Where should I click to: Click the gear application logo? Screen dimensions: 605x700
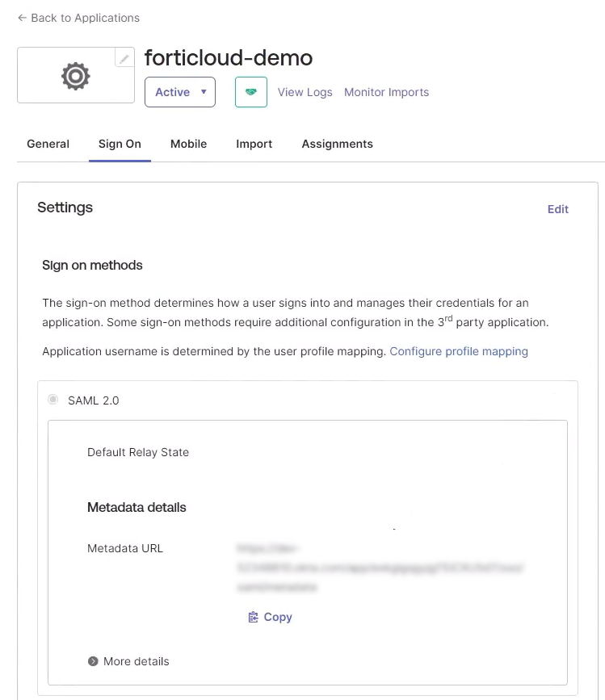click(76, 76)
